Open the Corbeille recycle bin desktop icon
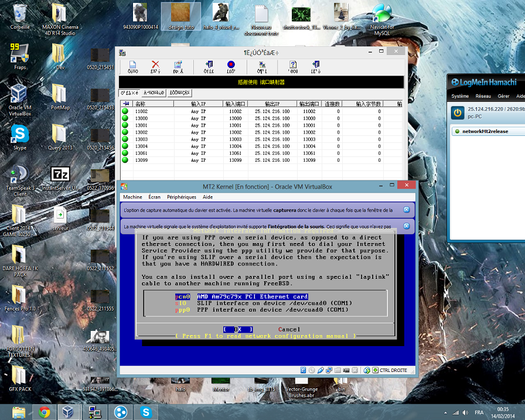The height and width of the screenshot is (420, 525). click(20, 17)
